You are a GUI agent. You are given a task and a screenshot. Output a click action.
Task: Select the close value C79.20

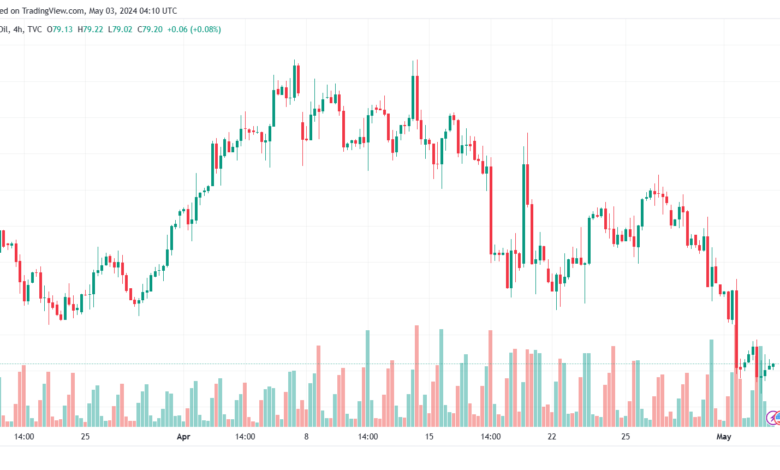click(150, 29)
